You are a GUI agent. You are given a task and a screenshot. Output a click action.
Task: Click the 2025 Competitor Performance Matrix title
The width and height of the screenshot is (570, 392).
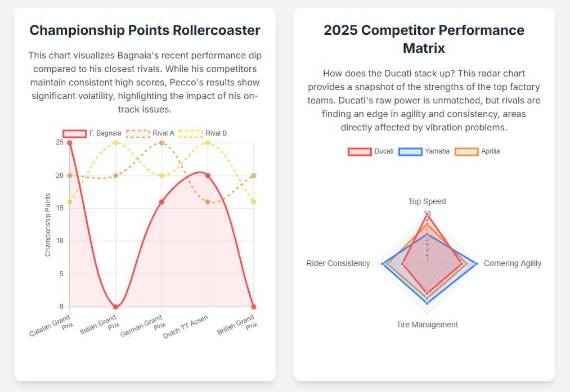pyautogui.click(x=424, y=39)
